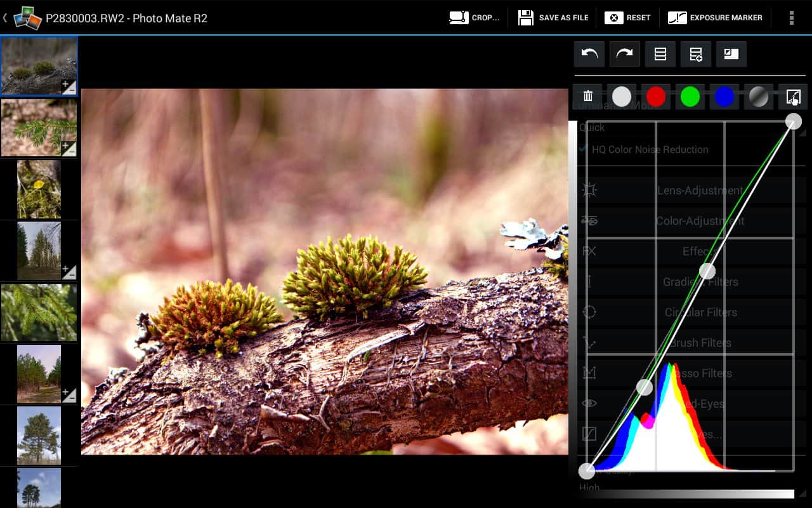Select the white luminance curve channel
This screenshot has height=508, width=812.
click(x=622, y=97)
